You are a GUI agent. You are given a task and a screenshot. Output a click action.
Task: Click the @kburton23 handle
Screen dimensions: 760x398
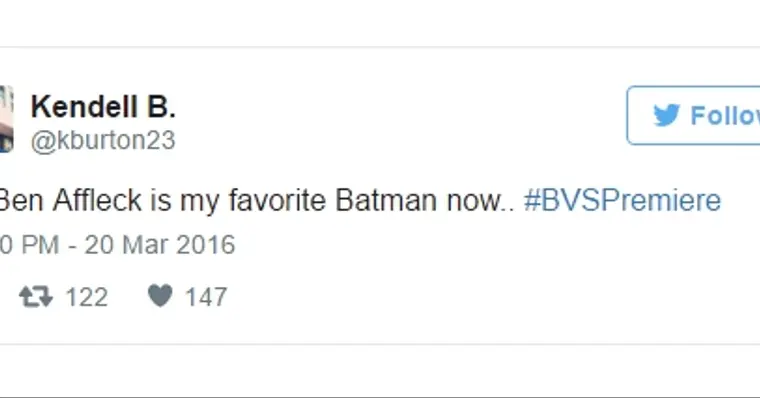(103, 141)
